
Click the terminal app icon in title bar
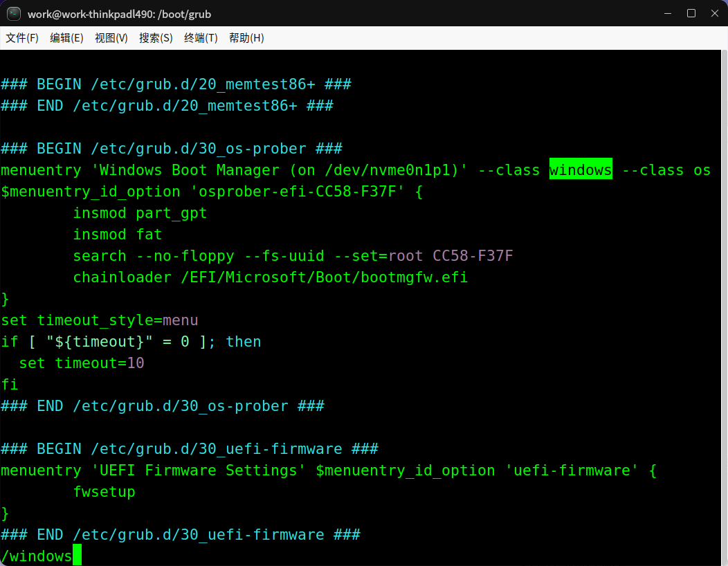13,14
